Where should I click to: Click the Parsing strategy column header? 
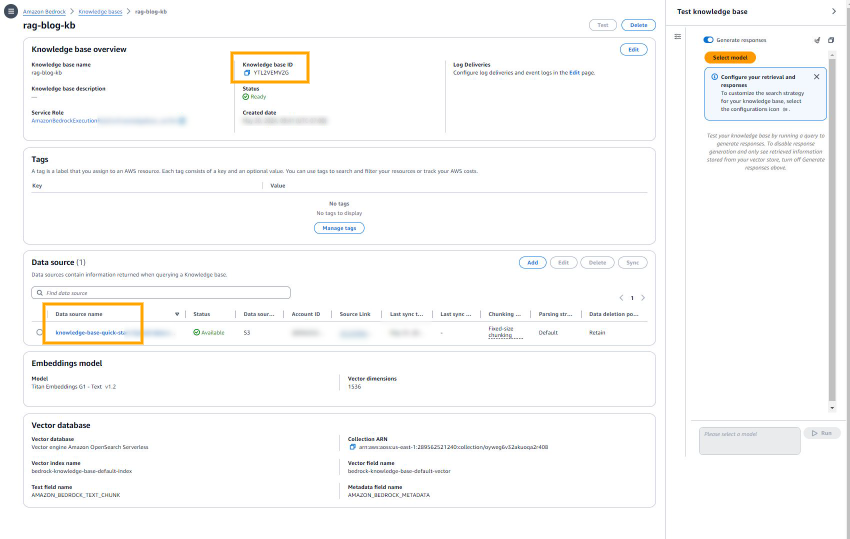click(x=555, y=315)
